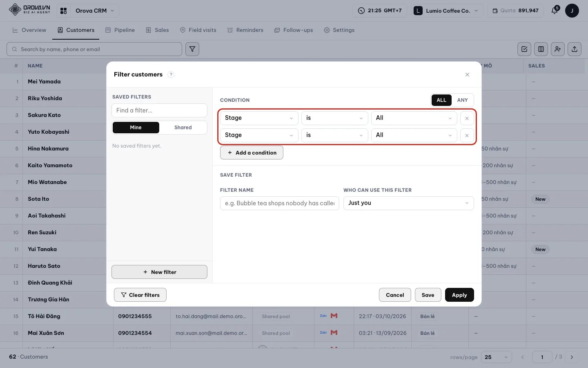588x368 pixels.
Task: Open the notifications bell
Action: (x=555, y=11)
